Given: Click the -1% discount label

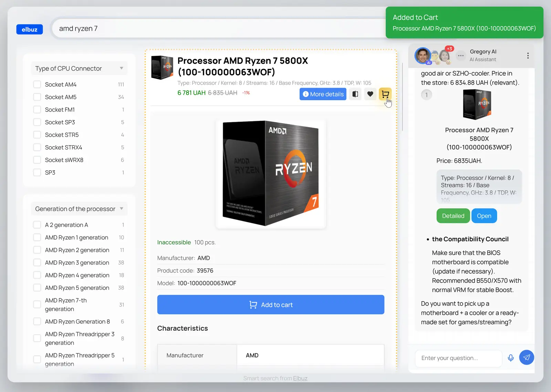Looking at the screenshot, I should 246,93.
